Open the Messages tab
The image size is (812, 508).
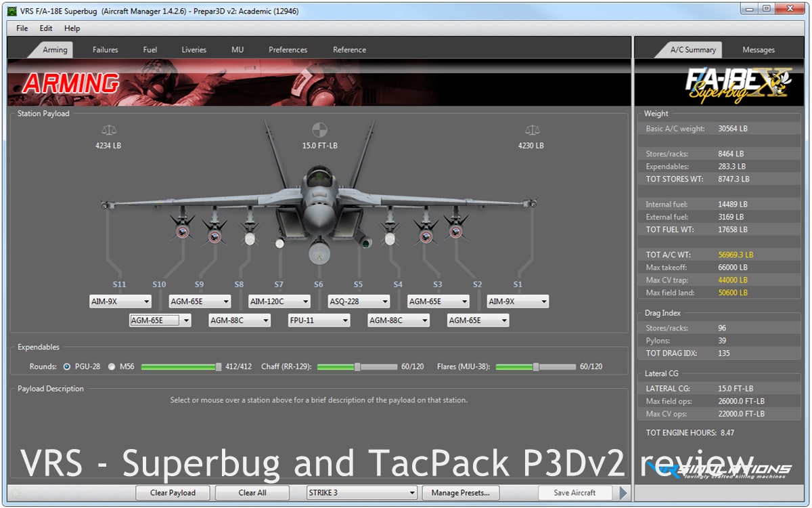(x=758, y=49)
